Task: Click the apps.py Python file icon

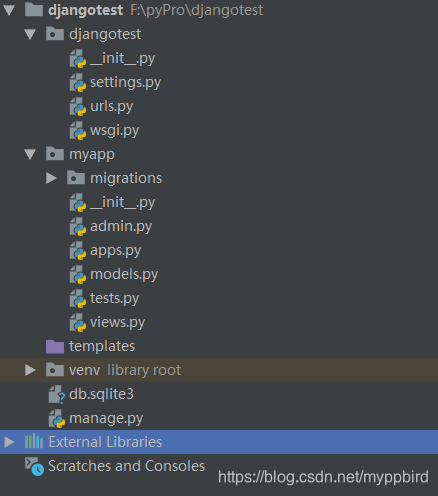Action: [x=78, y=251]
